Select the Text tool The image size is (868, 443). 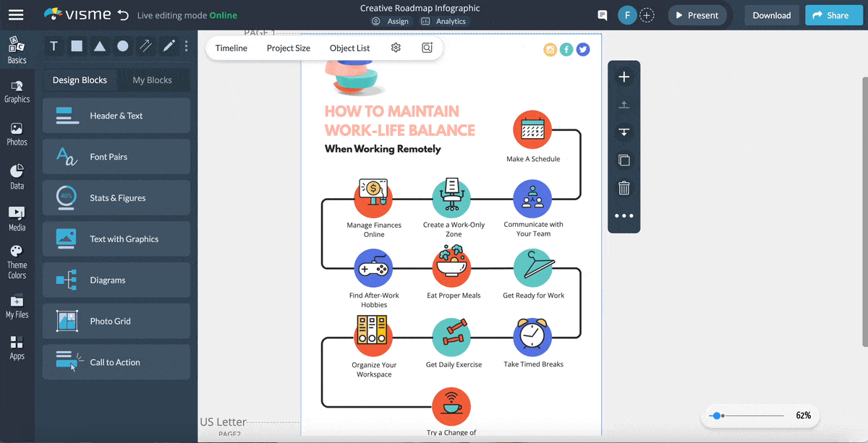54,46
